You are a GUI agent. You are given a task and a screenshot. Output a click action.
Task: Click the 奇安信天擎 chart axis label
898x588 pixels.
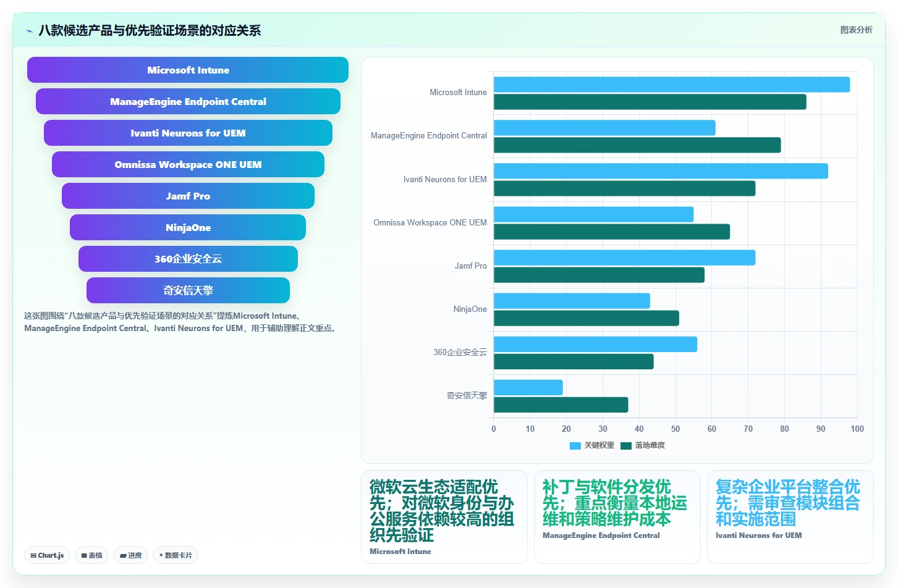(467, 396)
